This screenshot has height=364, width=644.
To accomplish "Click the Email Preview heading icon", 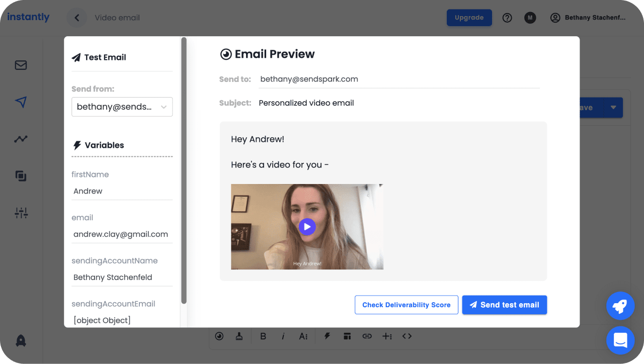I will [226, 54].
